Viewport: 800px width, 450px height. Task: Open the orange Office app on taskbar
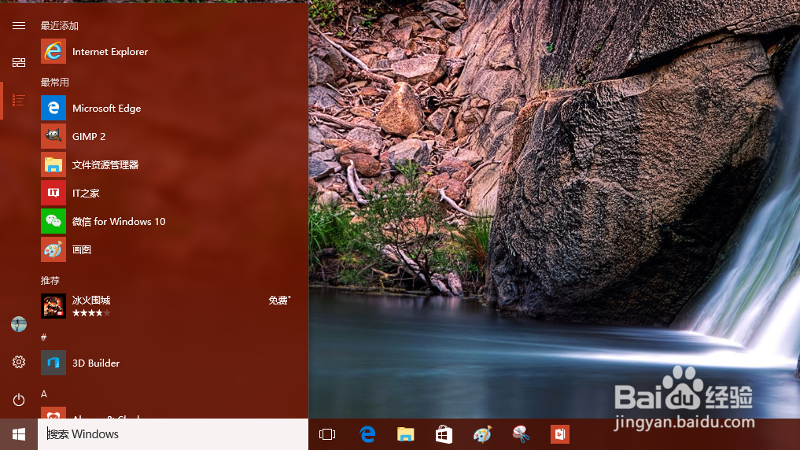point(560,434)
